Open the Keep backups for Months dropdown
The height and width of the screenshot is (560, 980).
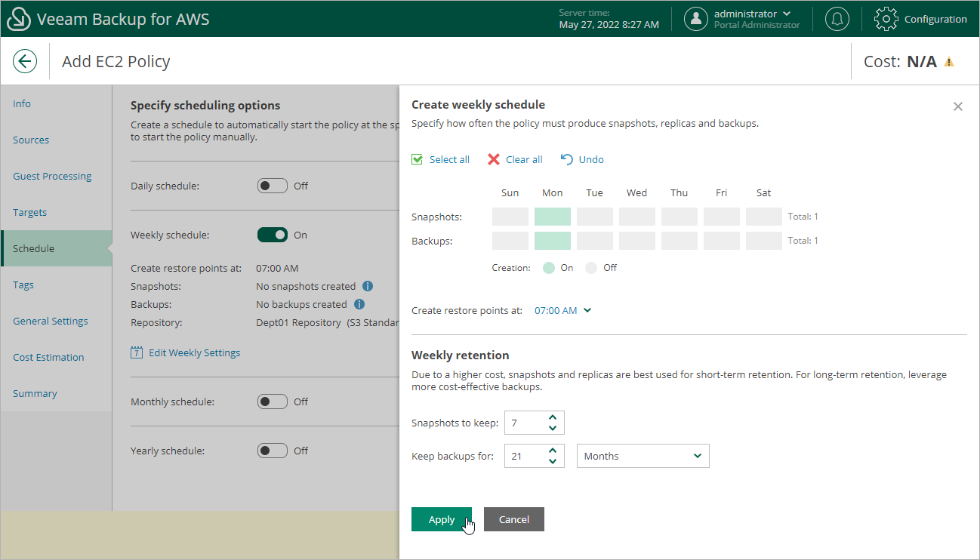(643, 456)
